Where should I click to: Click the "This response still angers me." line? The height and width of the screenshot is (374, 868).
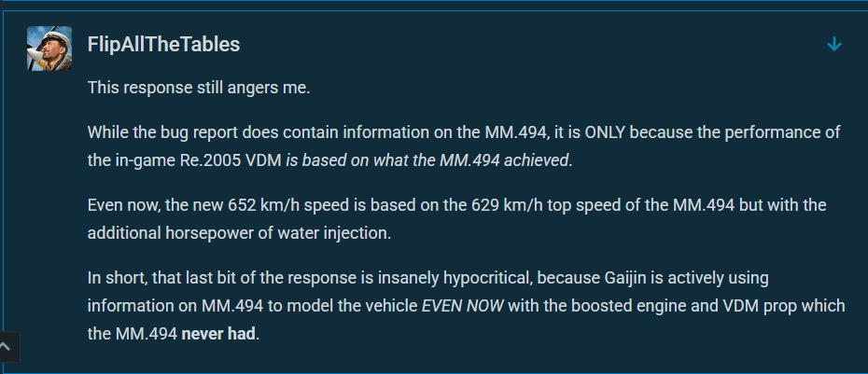(x=198, y=88)
